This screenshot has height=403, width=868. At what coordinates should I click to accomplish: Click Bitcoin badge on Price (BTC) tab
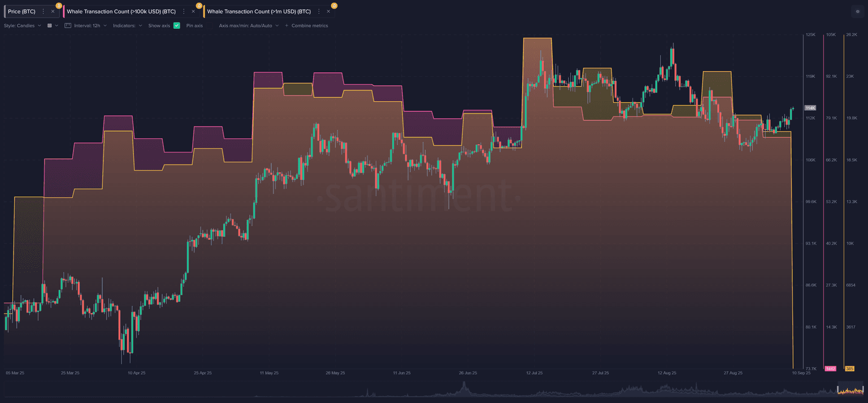click(x=59, y=6)
